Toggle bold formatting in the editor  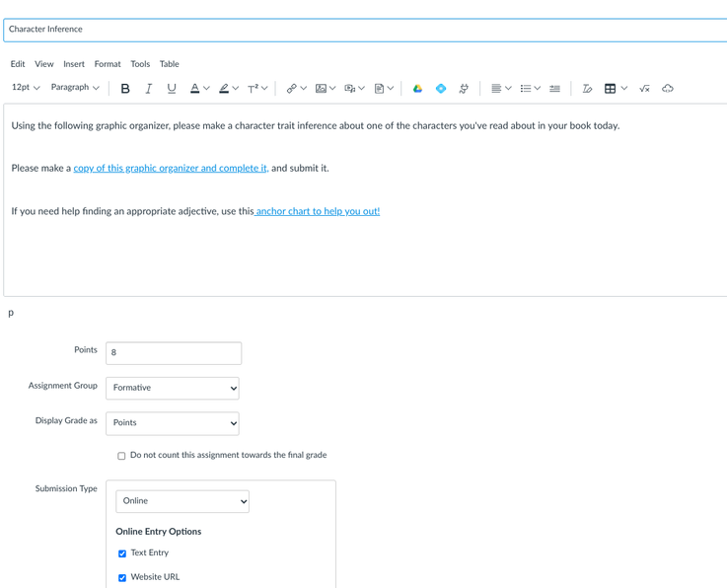[x=125, y=89]
